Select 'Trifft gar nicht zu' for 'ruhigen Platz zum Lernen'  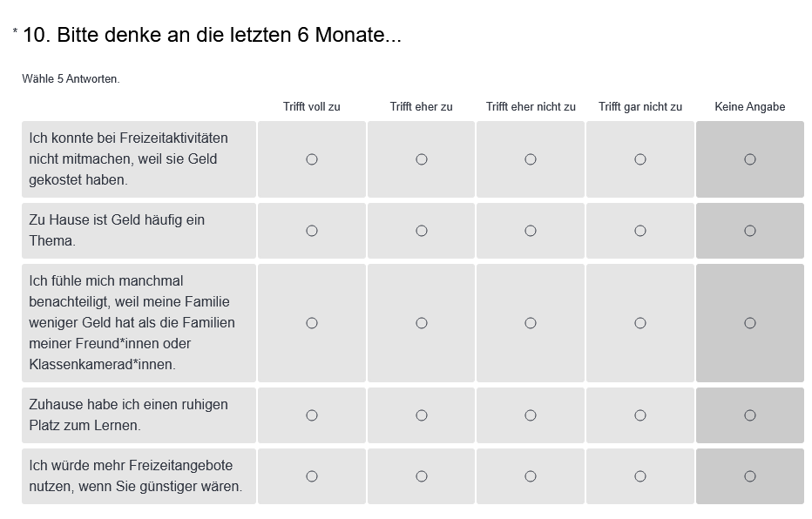click(640, 415)
